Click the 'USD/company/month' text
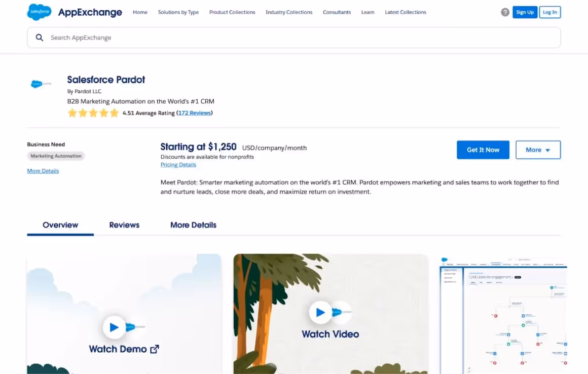588x374 pixels. tap(275, 147)
